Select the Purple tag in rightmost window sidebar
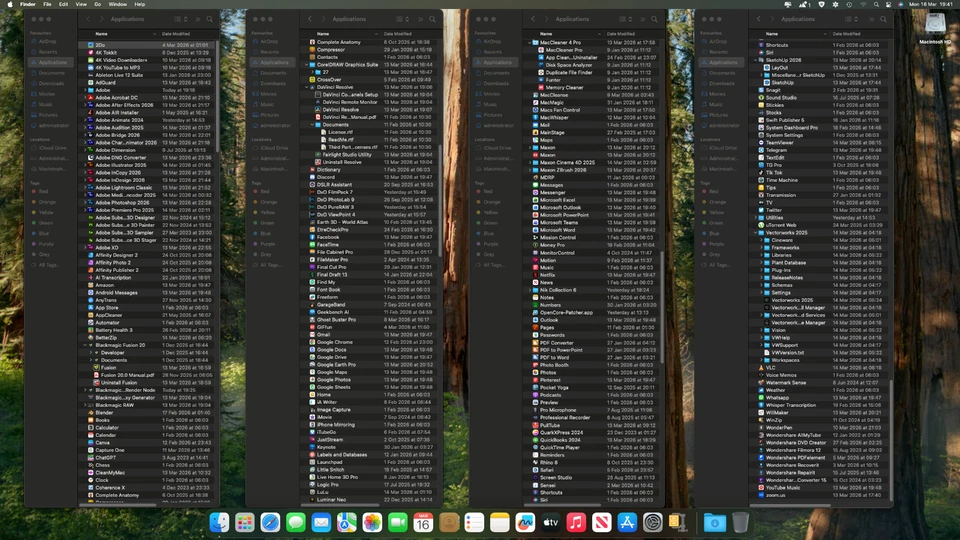 pyautogui.click(x=717, y=244)
